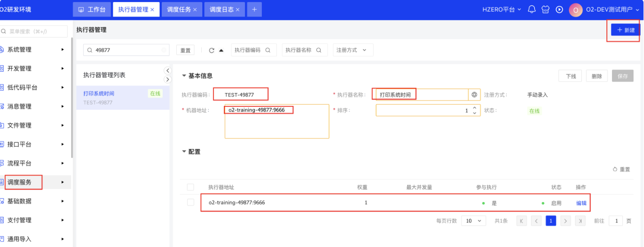Increase the 排序 value with the up arrow

pyautogui.click(x=474, y=107)
